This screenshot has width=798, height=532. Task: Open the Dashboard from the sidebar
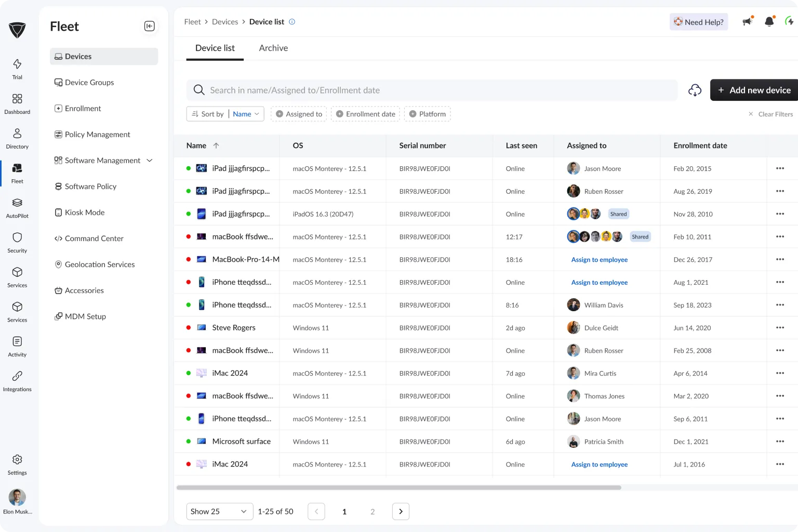[17, 102]
